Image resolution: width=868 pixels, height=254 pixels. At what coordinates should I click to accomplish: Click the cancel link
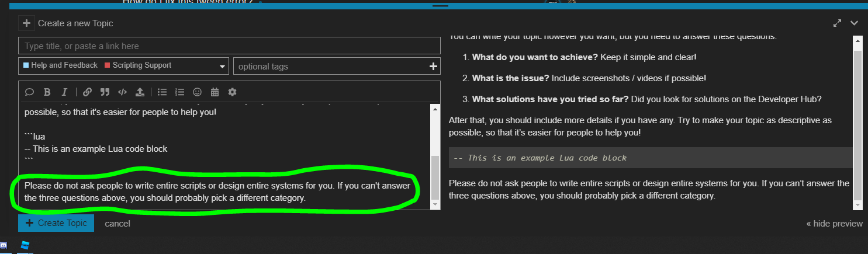tap(117, 224)
